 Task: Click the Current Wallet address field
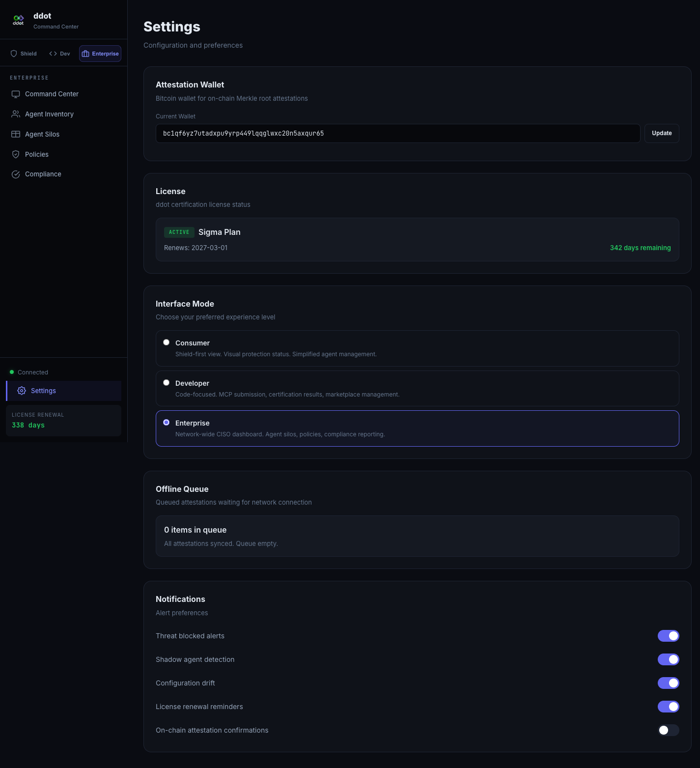tap(397, 133)
